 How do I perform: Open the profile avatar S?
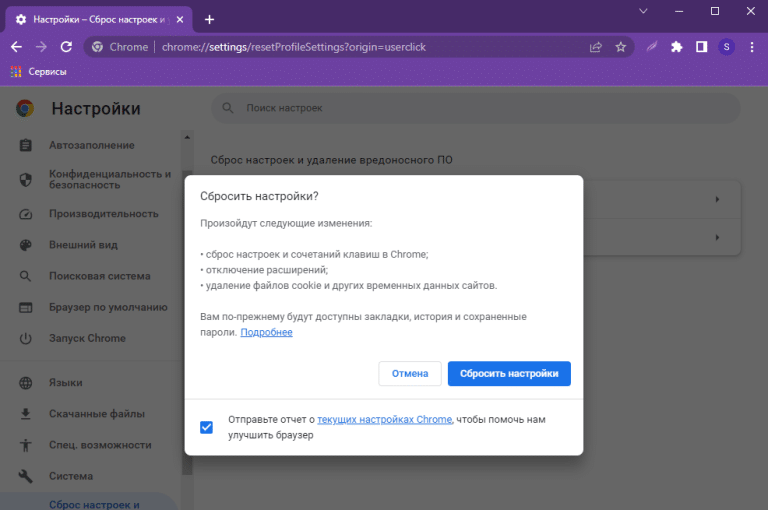tap(726, 47)
